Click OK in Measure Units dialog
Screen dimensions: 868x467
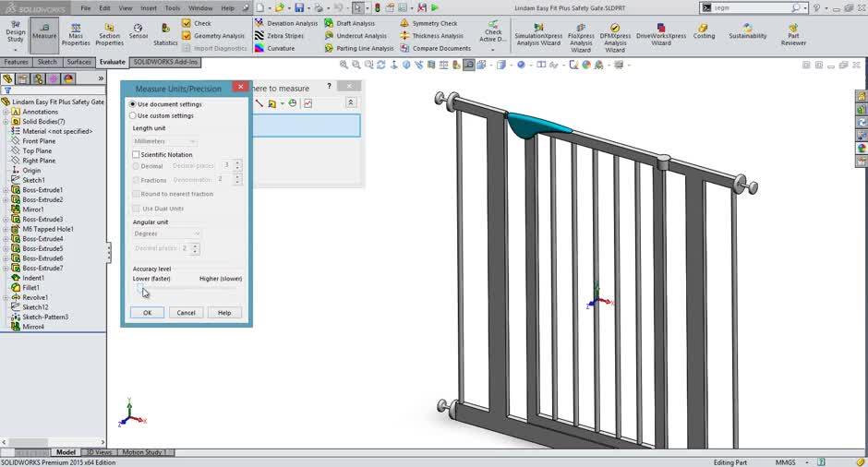(147, 313)
